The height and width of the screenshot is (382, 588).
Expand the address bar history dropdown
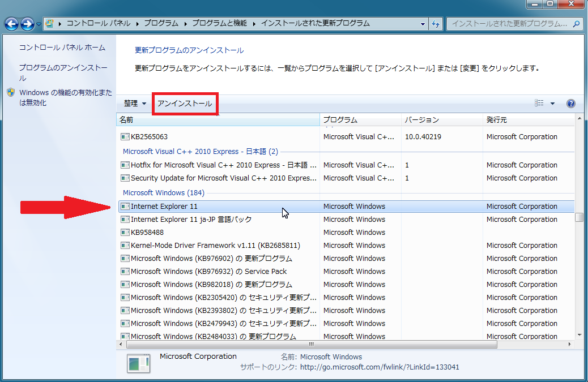(423, 24)
